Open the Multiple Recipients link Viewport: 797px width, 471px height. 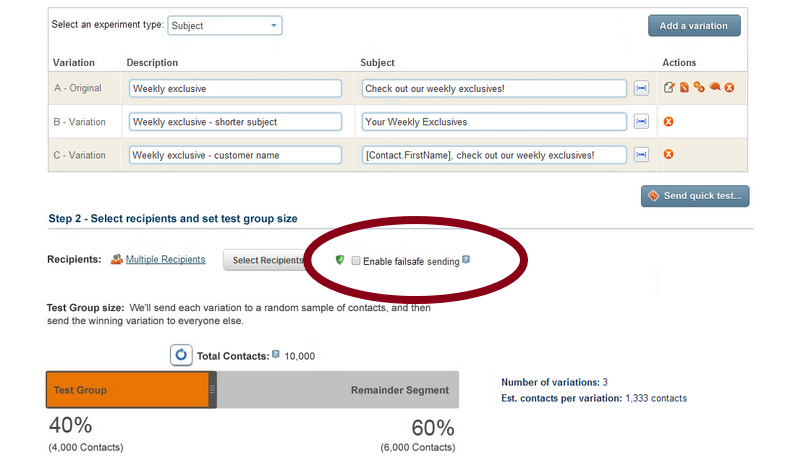coord(165,259)
